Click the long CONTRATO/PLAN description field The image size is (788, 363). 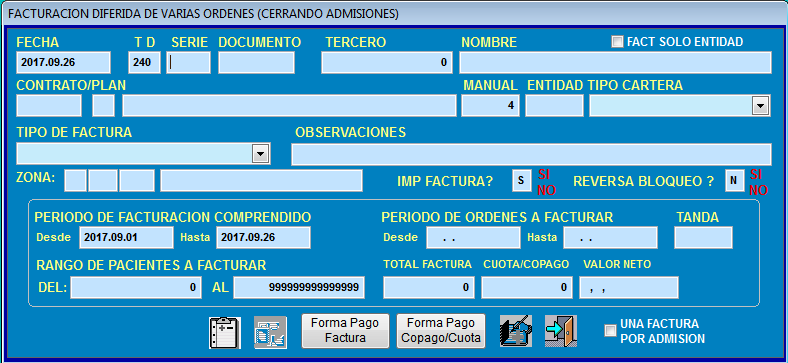(x=289, y=106)
